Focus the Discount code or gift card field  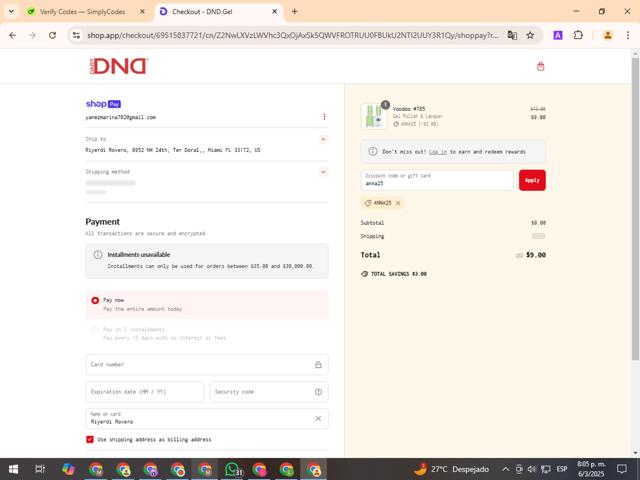coord(437,180)
